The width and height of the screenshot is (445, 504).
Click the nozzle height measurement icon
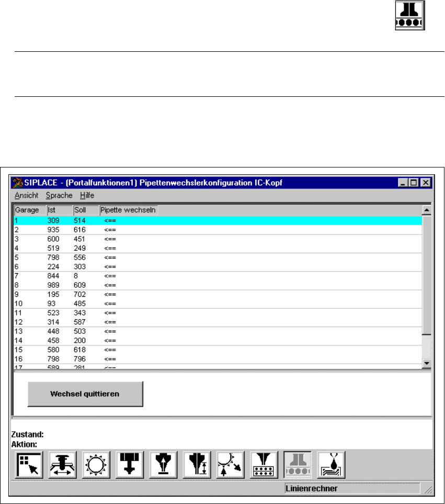click(197, 465)
